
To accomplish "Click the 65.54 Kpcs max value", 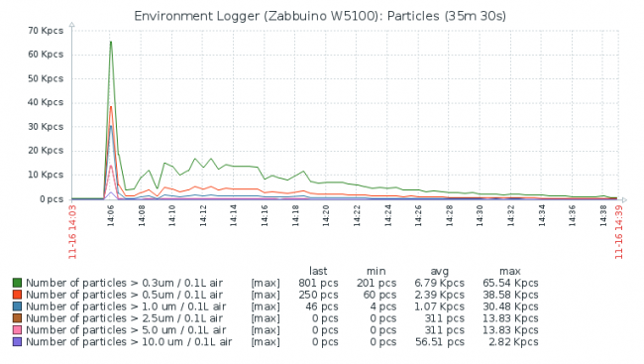I will click(x=510, y=283).
